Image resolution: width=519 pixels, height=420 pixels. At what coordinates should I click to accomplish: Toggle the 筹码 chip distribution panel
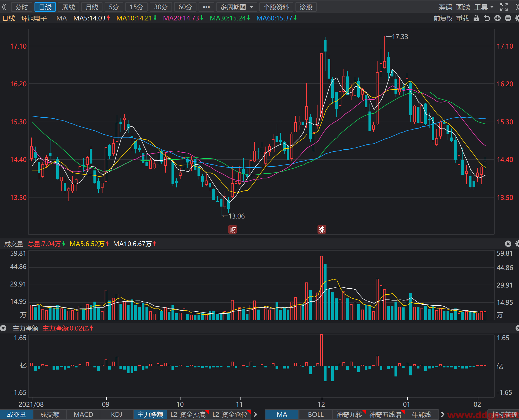(x=445, y=7)
